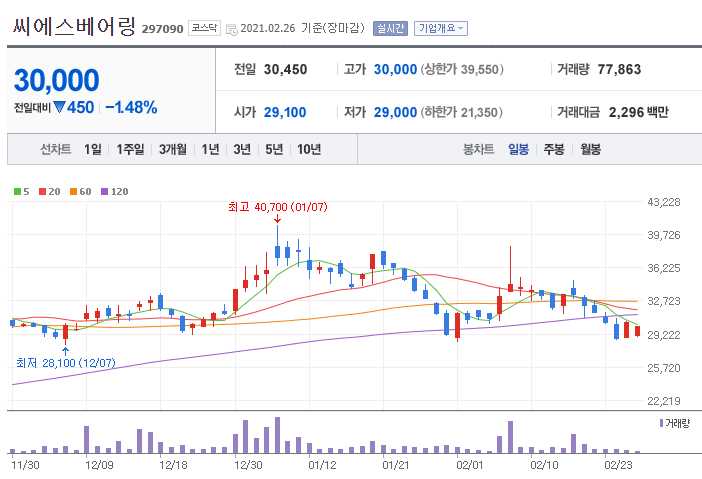Click the stock code 297090

[x=163, y=29]
